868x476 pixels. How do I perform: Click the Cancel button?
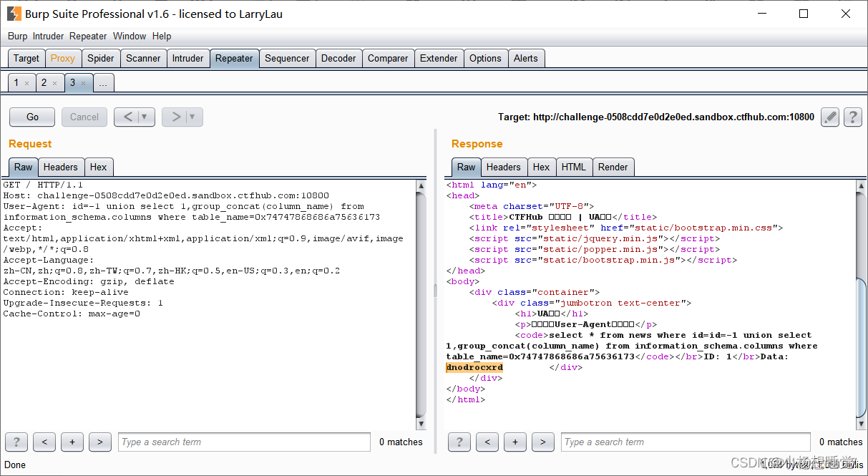pos(84,117)
